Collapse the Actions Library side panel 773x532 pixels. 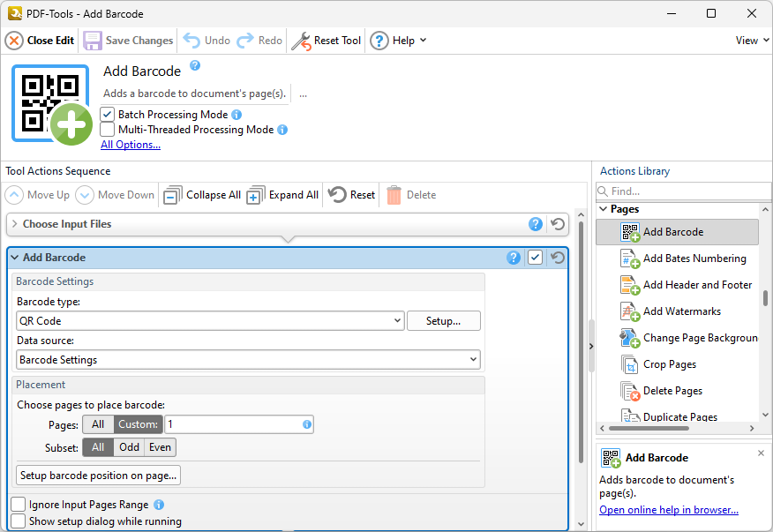(x=591, y=346)
